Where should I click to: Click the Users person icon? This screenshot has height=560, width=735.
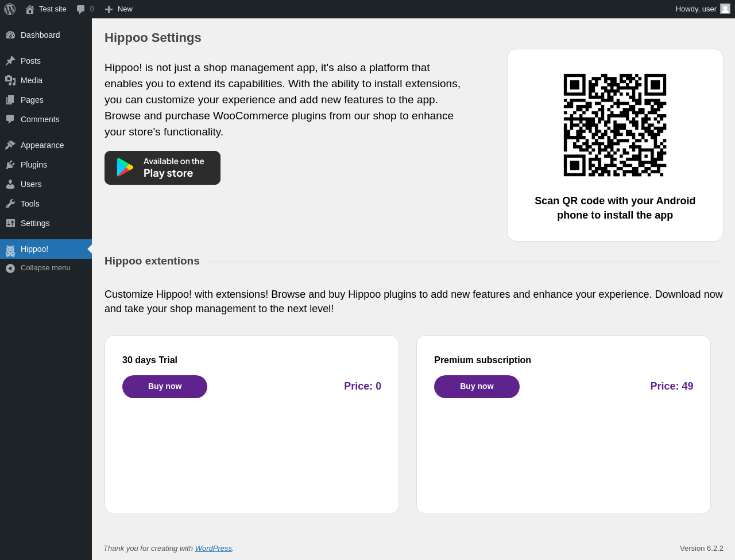(x=10, y=184)
